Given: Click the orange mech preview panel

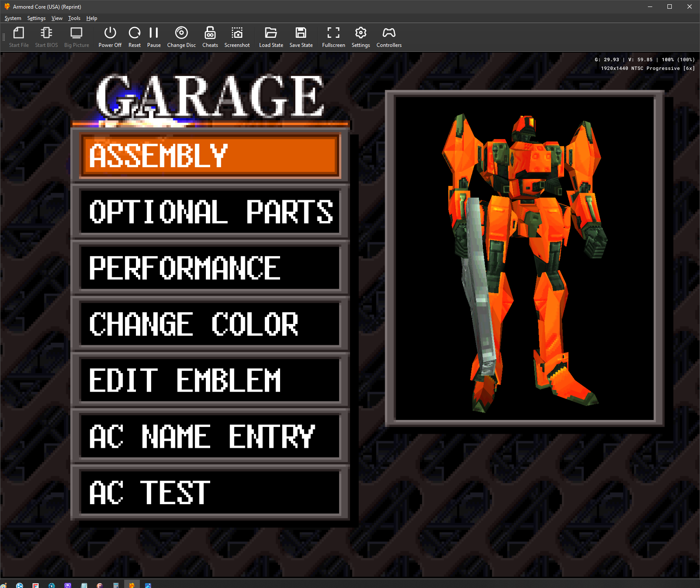Looking at the screenshot, I should click(525, 258).
